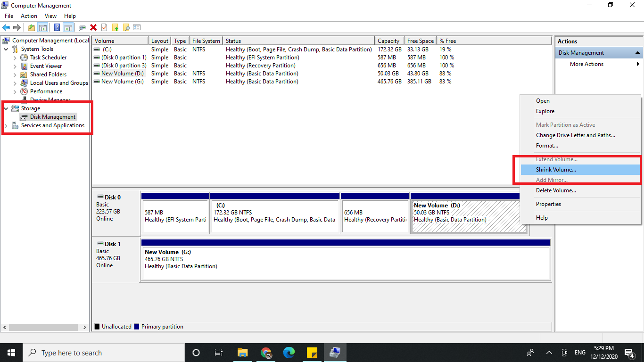Sort by the Capacity column header

pos(390,41)
